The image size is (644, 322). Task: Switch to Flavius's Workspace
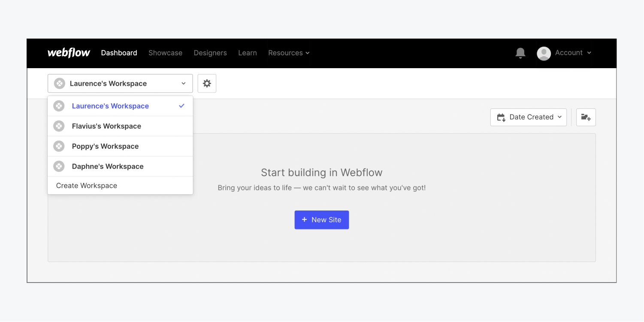point(120,126)
